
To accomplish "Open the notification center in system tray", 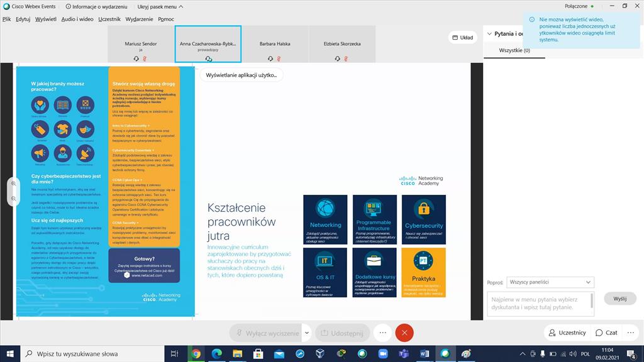I will [x=631, y=354].
